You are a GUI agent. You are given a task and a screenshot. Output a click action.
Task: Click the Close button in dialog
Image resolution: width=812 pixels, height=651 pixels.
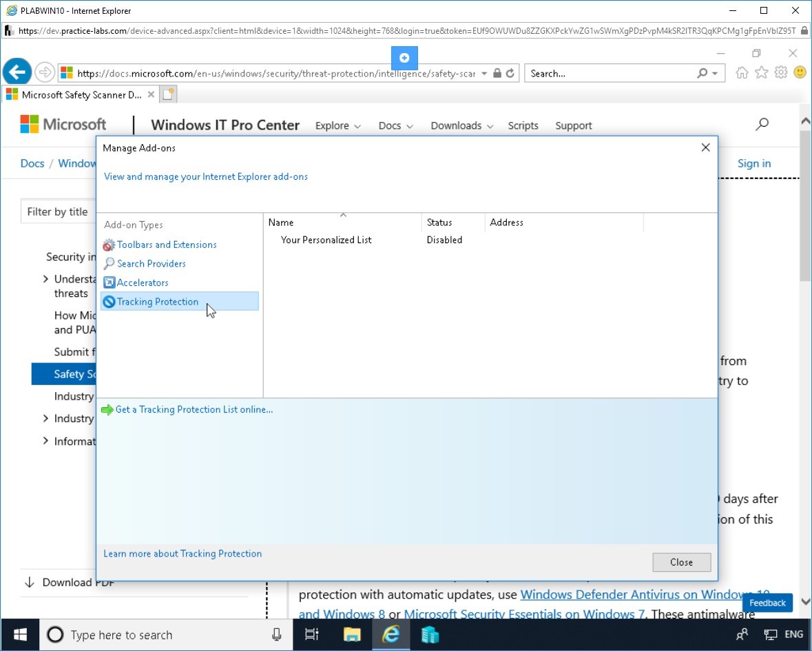coord(682,562)
